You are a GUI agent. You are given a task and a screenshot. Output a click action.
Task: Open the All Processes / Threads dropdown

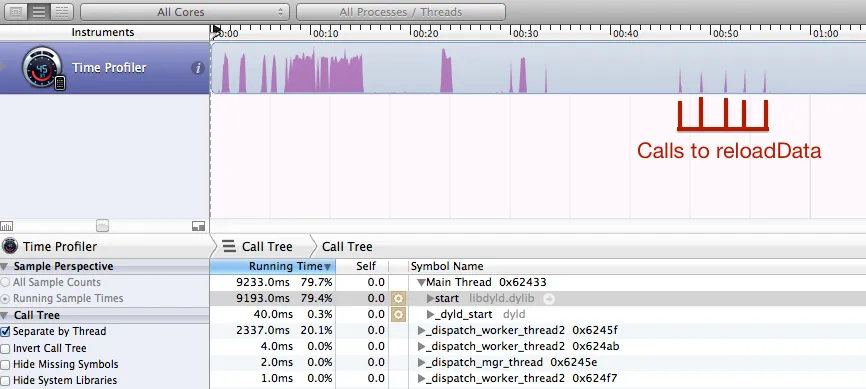click(x=401, y=12)
